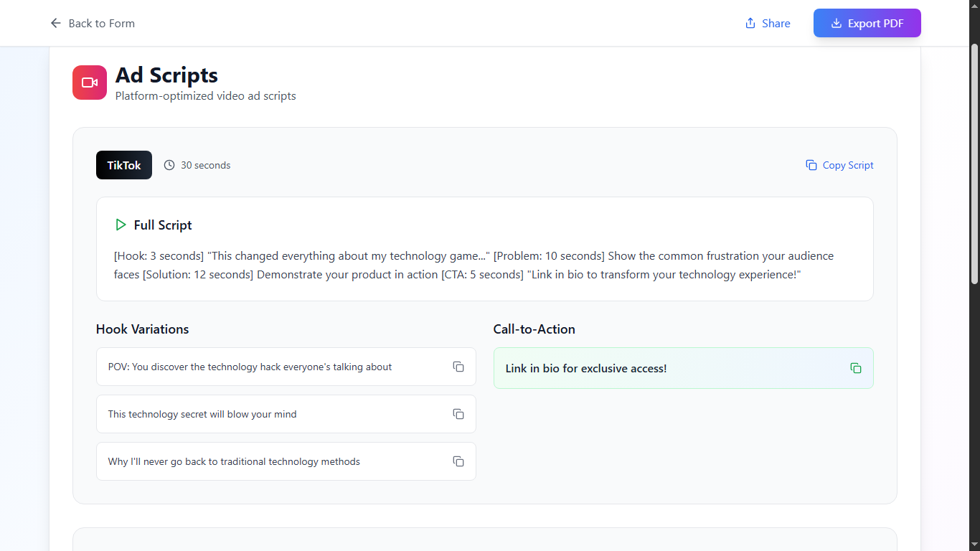
Task: Copy the 'never go back' hook
Action: tap(458, 461)
